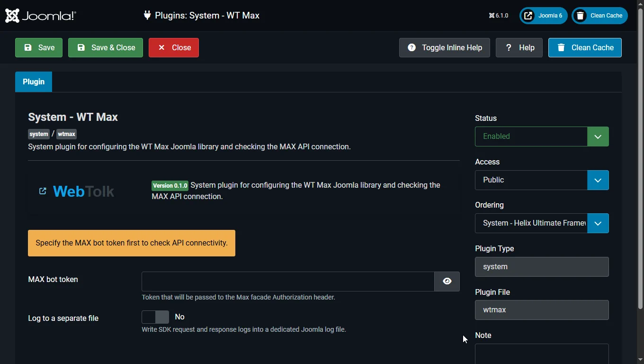Screen dimensions: 644x364
Task: Click the plug icon beside the Plugins title
Action: [147, 15]
